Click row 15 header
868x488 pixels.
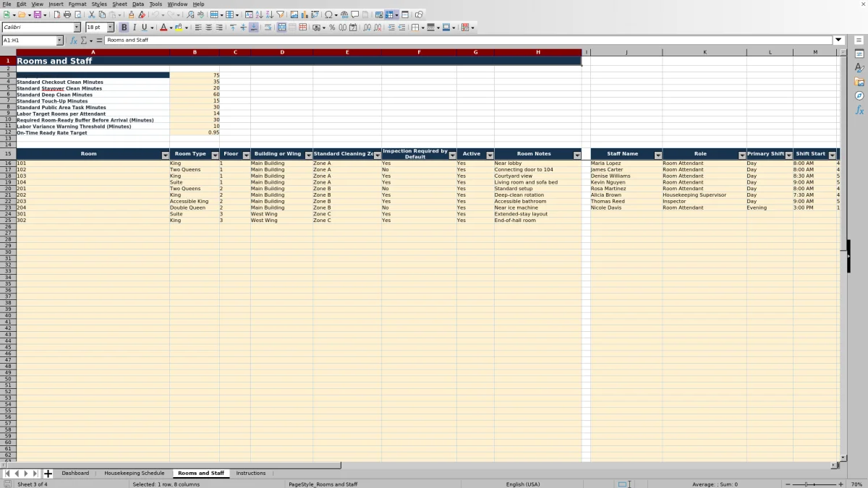8,154
